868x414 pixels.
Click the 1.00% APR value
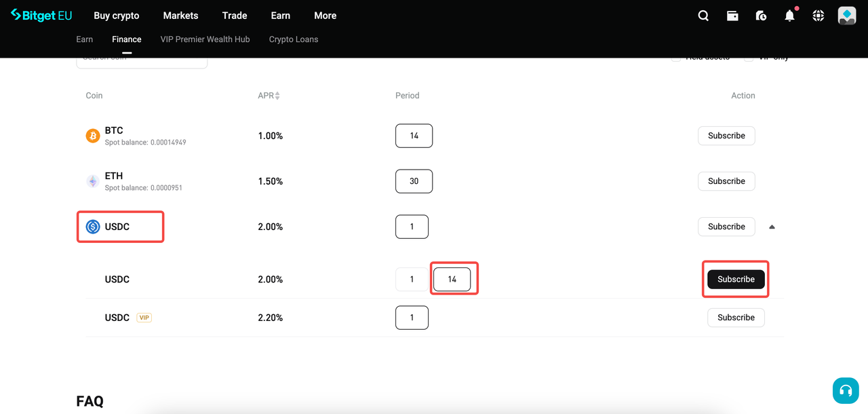[271, 136]
